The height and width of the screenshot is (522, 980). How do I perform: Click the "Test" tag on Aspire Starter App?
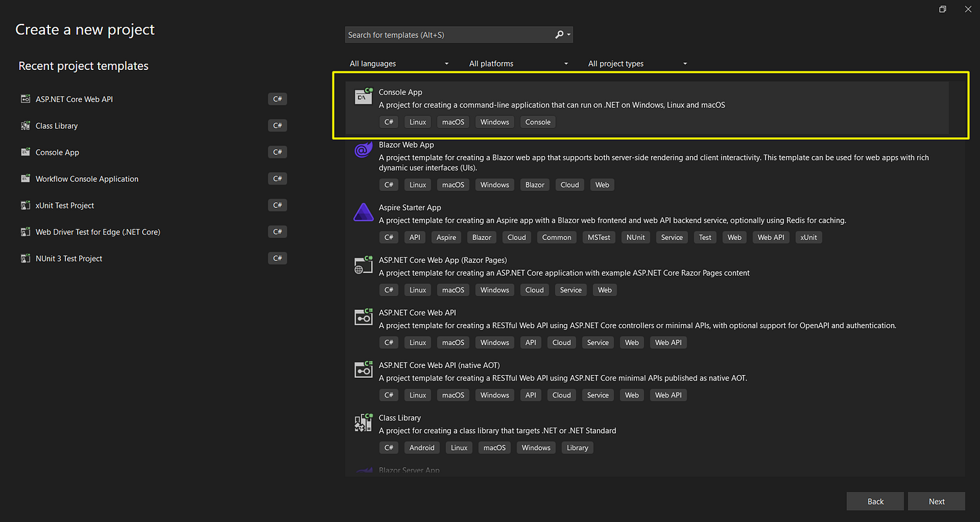[705, 237]
